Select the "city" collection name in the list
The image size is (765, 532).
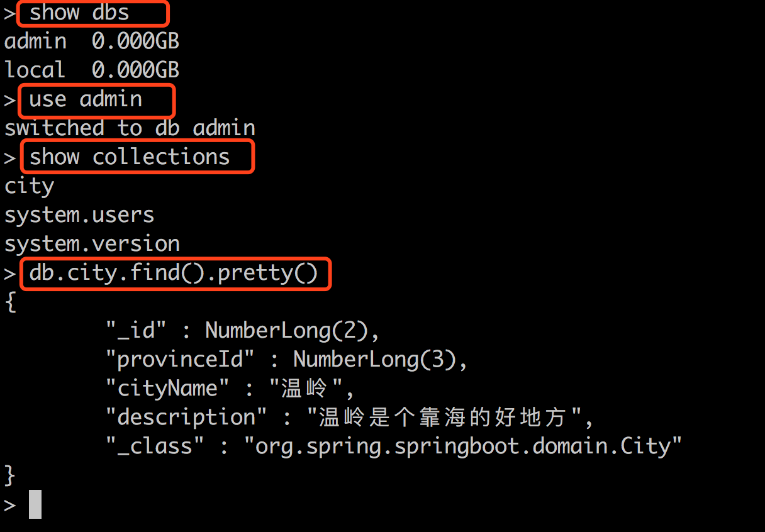(x=29, y=186)
